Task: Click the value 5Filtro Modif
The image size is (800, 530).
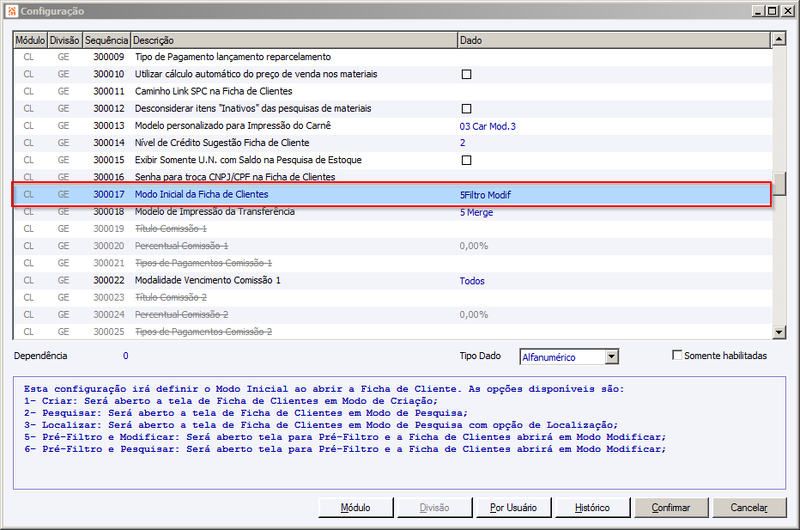Action: point(485,195)
